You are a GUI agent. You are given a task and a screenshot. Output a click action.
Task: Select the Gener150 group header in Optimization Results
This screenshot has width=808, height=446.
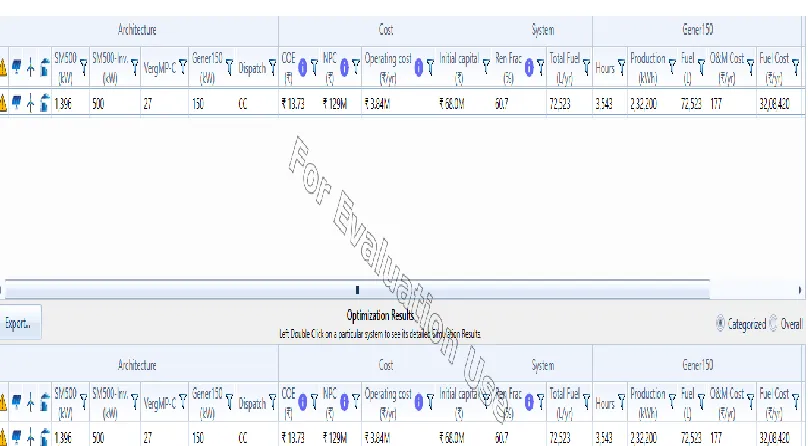click(x=698, y=365)
